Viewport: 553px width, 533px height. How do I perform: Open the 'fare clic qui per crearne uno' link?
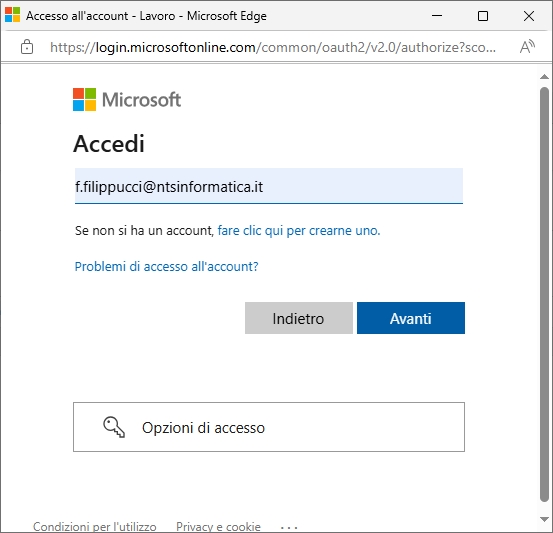pos(299,230)
